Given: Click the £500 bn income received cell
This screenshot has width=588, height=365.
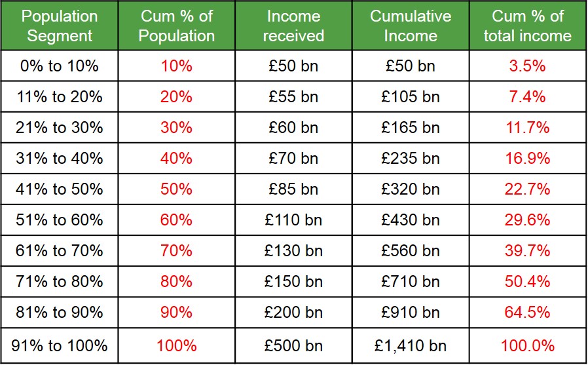Looking at the screenshot, I should [293, 345].
